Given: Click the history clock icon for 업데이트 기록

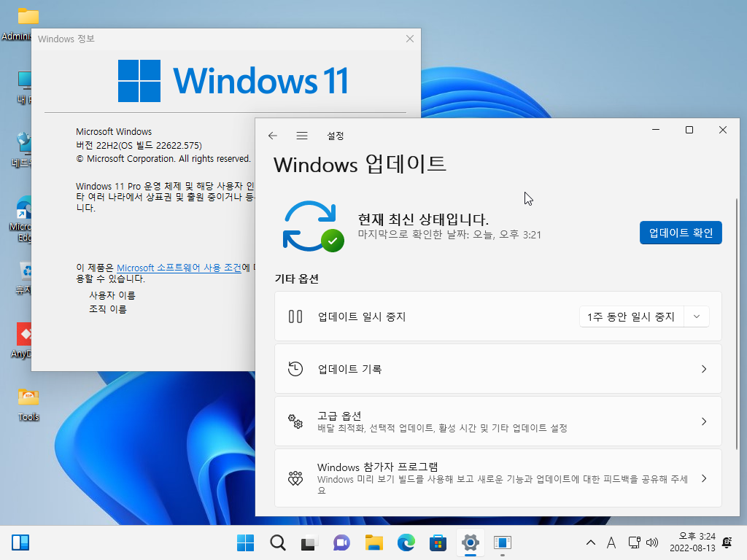Looking at the screenshot, I should (295, 369).
